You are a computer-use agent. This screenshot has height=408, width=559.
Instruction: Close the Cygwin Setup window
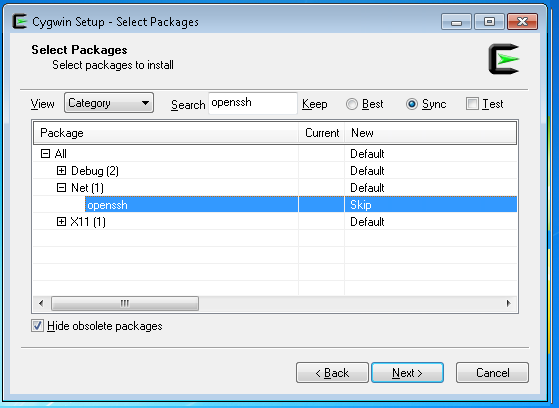(x=522, y=22)
